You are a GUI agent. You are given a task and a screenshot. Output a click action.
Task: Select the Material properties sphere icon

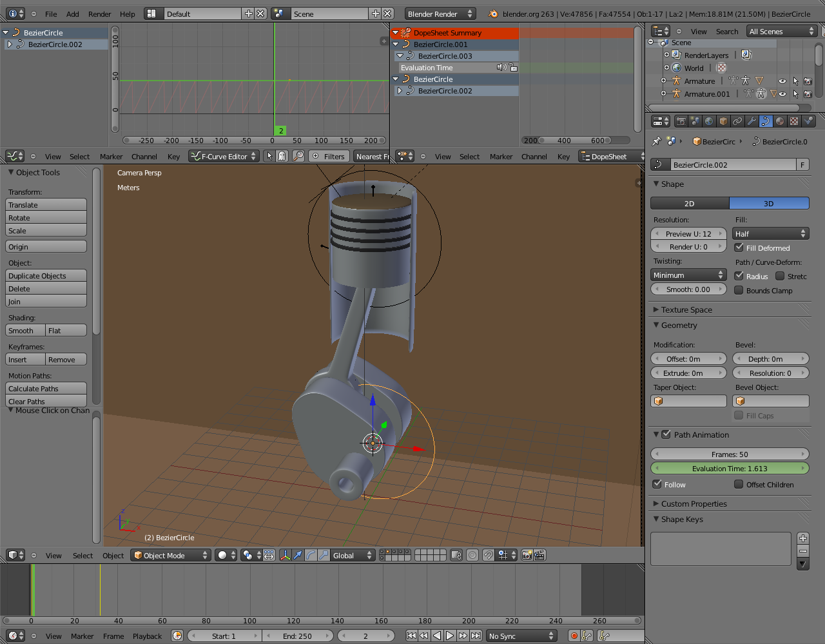coord(780,121)
